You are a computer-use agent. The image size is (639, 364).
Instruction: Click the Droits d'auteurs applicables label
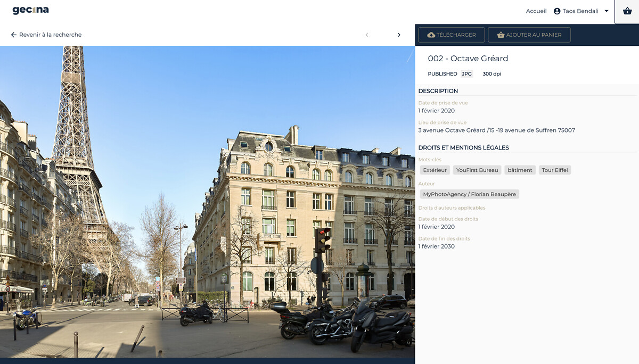(x=452, y=208)
